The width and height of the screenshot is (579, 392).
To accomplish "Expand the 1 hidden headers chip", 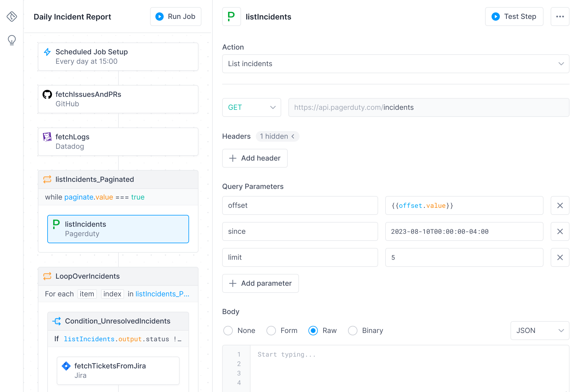I will coord(277,136).
